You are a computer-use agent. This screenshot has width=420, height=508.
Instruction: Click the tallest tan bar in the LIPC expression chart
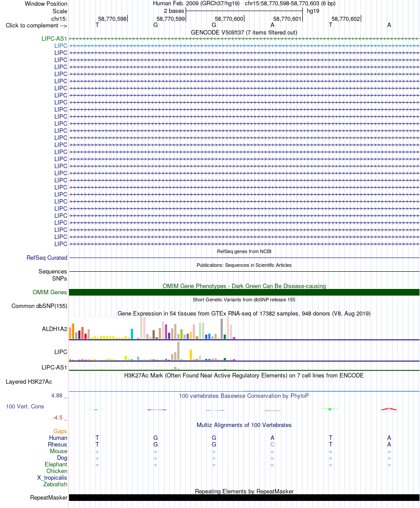(x=178, y=351)
